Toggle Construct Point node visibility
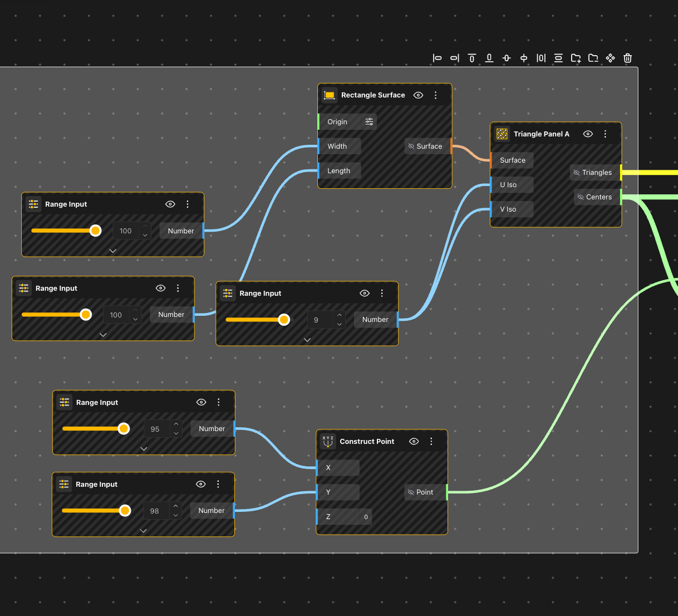Image resolution: width=678 pixels, height=616 pixels. pyautogui.click(x=414, y=442)
